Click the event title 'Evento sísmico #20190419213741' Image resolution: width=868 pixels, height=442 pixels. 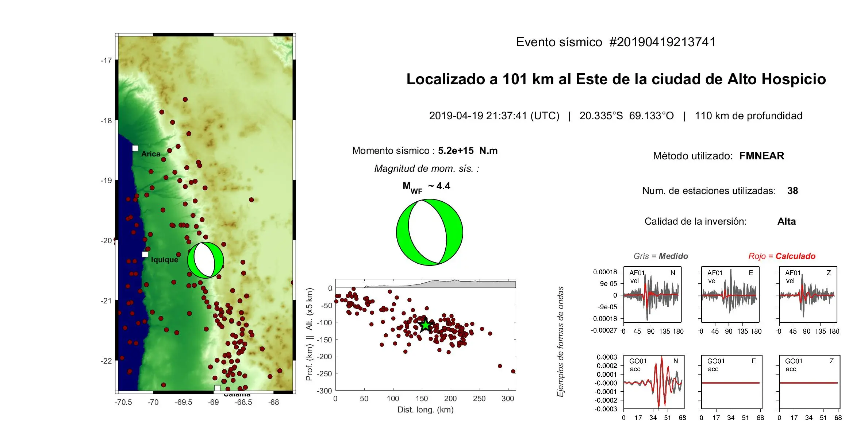[616, 42]
